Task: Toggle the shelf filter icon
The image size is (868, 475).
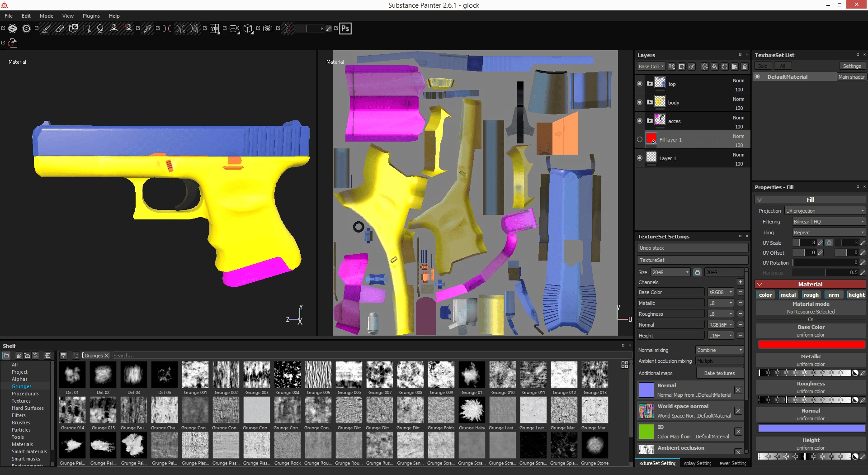Action: coord(63,356)
